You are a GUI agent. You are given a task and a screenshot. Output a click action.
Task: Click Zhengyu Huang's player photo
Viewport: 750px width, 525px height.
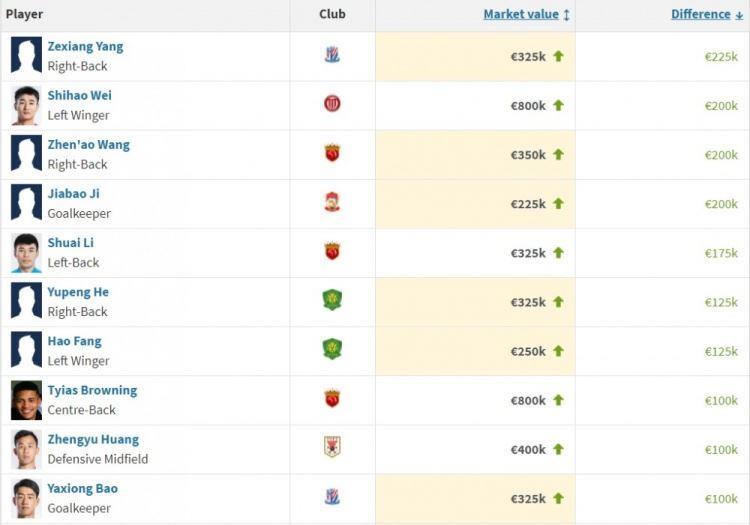(26, 449)
